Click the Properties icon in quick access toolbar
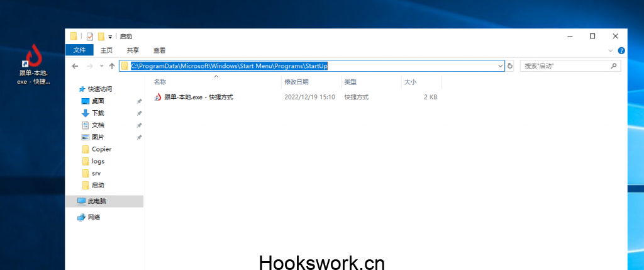The height and width of the screenshot is (270, 644). click(90, 37)
